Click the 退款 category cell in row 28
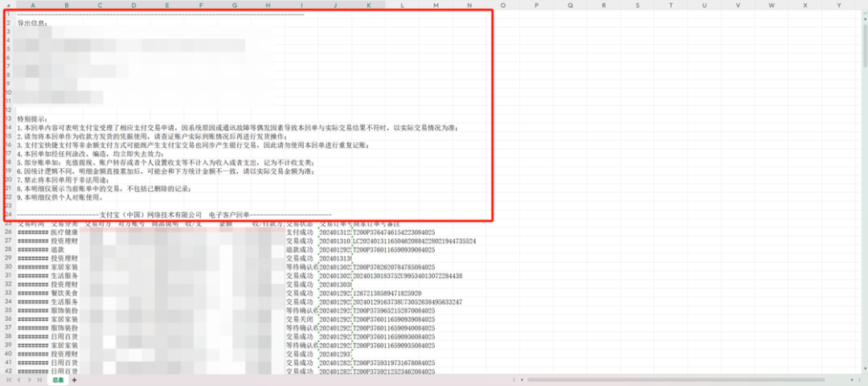 pyautogui.click(x=58, y=250)
